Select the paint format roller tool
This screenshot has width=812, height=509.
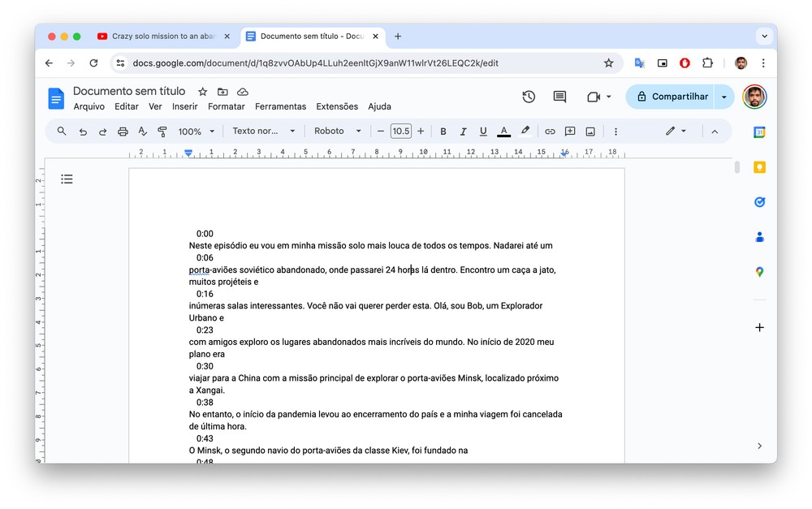[162, 132]
